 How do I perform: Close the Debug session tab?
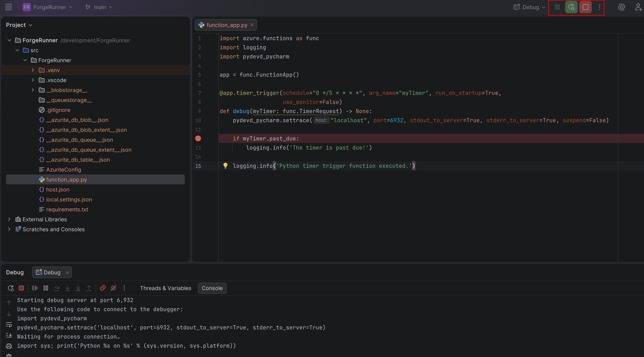point(67,272)
